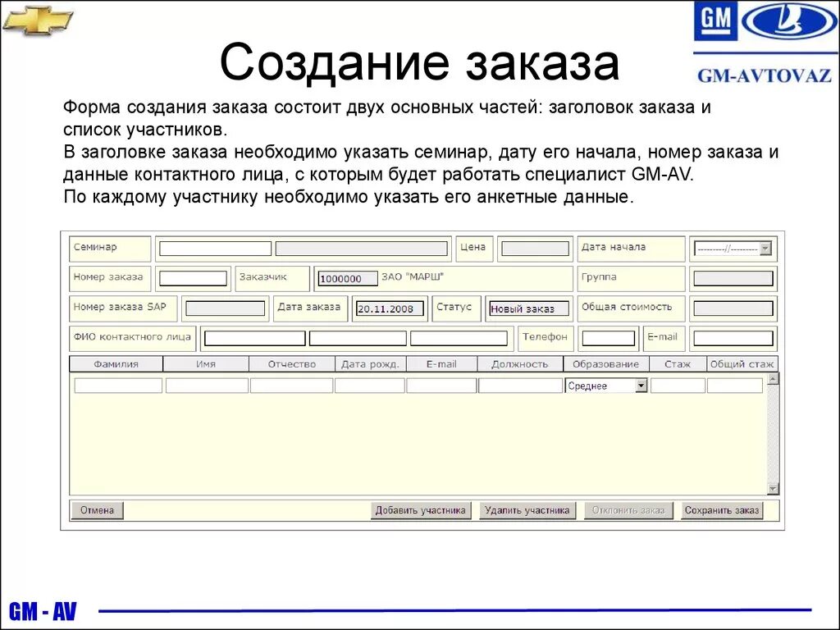Click the Номер заказа SAP field
This screenshot has height=630, width=840.
(x=225, y=308)
